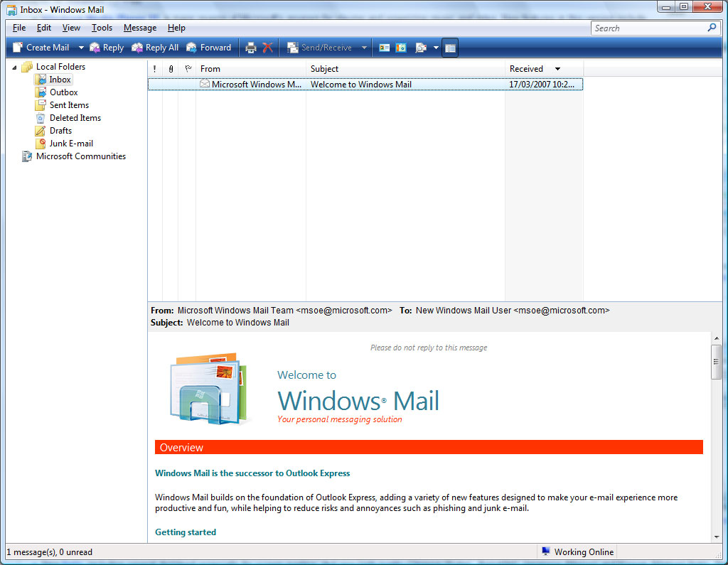Click the Overview banner in the message
Image resolution: width=728 pixels, height=565 pixels.
click(x=429, y=448)
